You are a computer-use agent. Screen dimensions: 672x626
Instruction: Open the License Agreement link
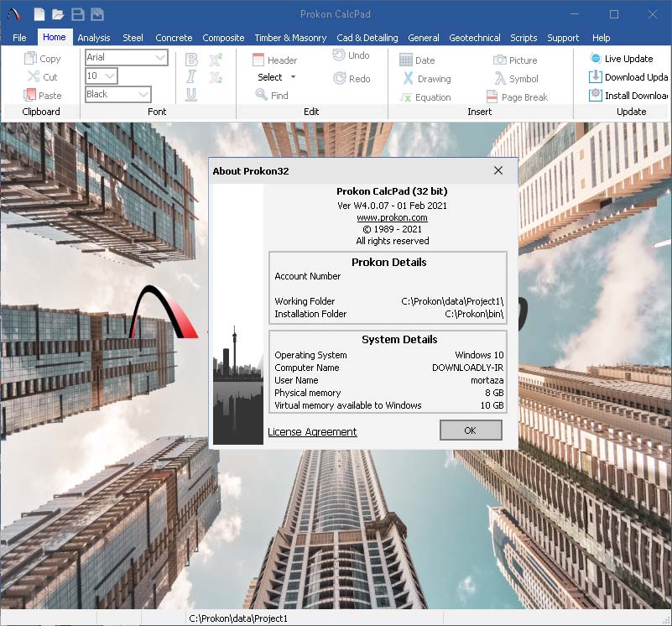tap(312, 431)
